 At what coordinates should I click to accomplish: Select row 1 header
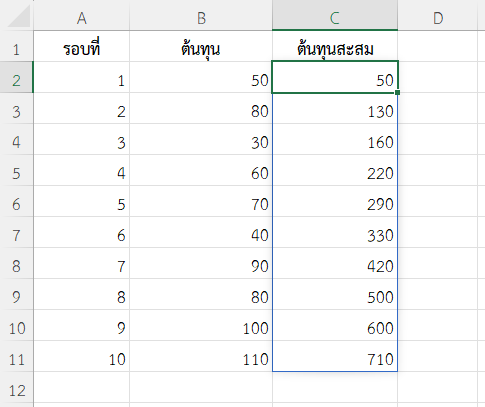coord(17,46)
